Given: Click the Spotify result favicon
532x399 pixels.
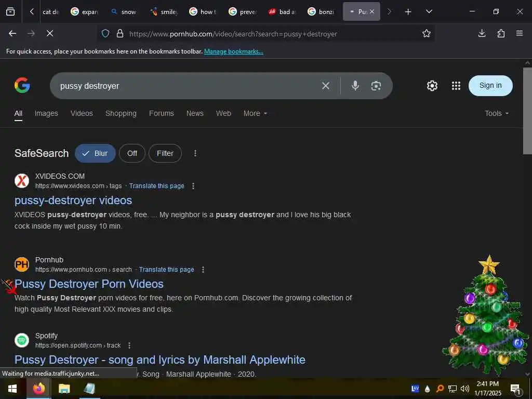Looking at the screenshot, I should pos(22,340).
